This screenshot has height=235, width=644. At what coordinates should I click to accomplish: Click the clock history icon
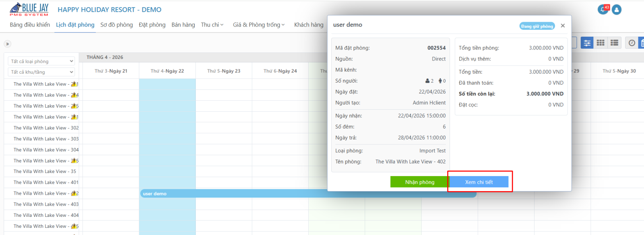[x=632, y=43]
